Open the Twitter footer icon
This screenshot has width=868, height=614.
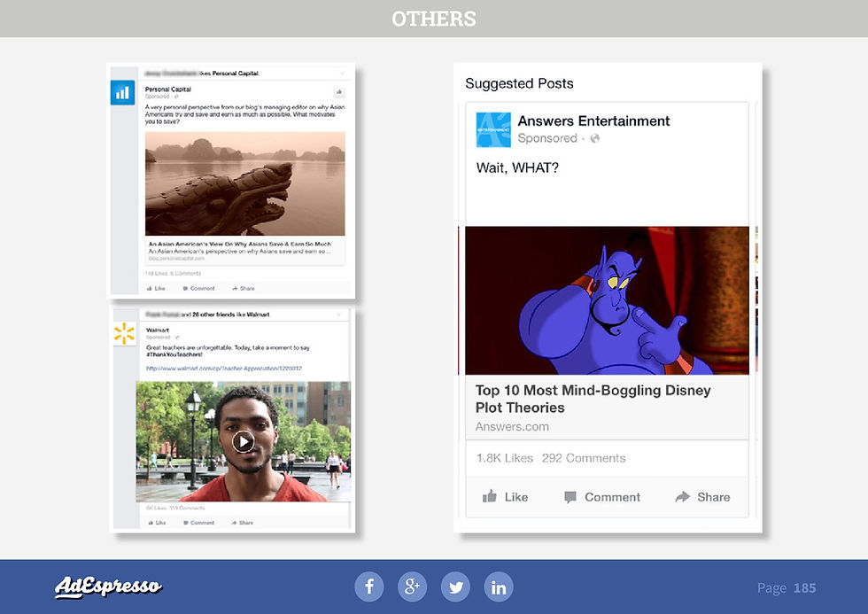pos(455,587)
